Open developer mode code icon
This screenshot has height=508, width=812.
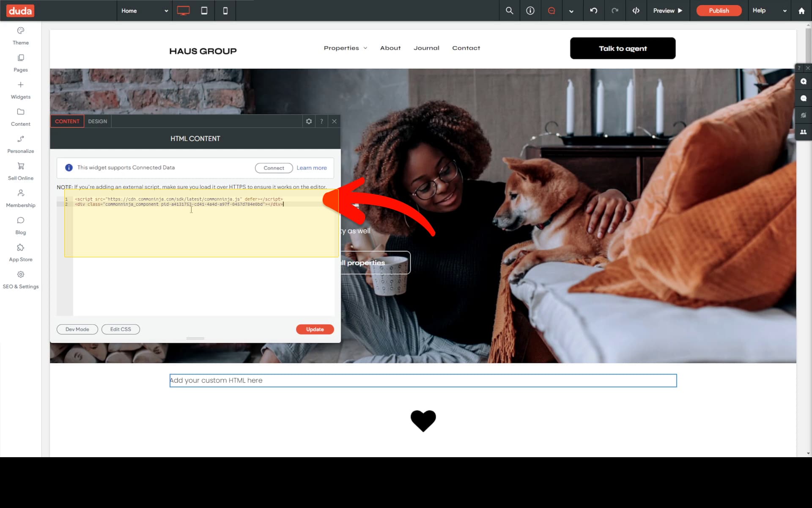[x=636, y=11]
